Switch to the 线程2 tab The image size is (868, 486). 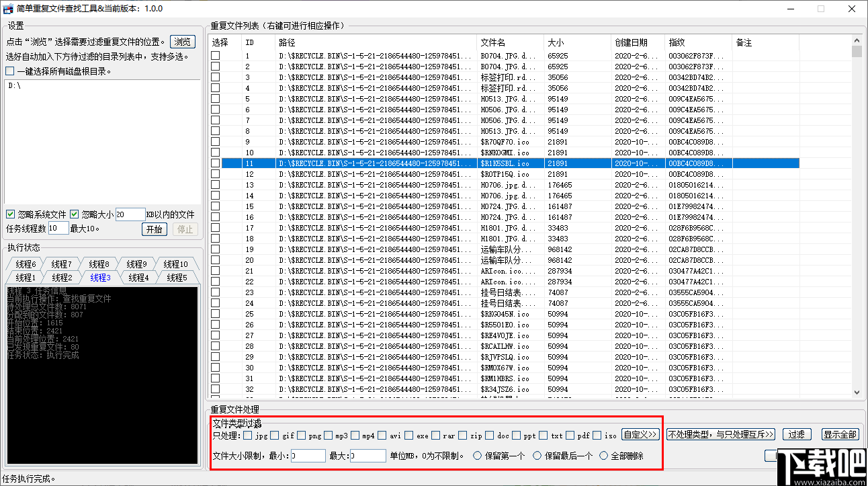[x=62, y=278]
